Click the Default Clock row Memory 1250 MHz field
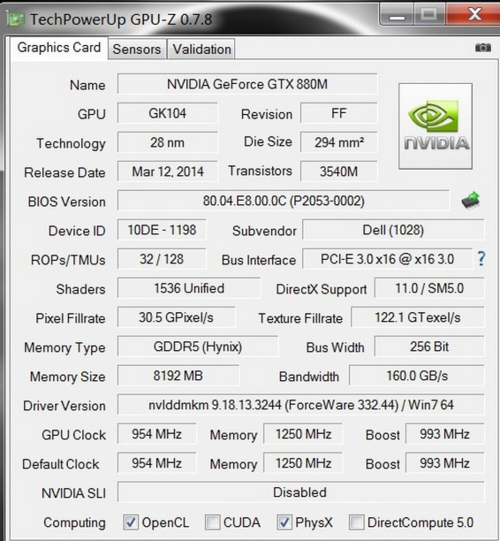Viewport: 500px width, 541px height. pos(303,463)
